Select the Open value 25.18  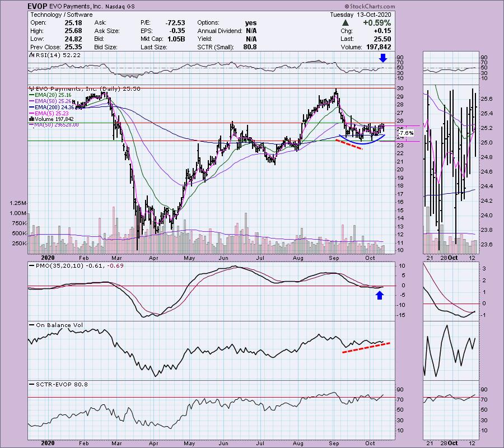(x=73, y=23)
